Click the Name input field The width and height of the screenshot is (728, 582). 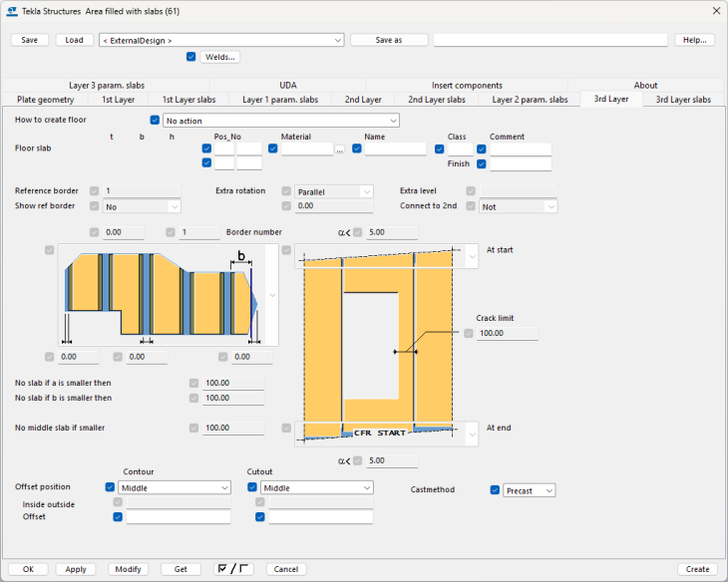[395, 148]
